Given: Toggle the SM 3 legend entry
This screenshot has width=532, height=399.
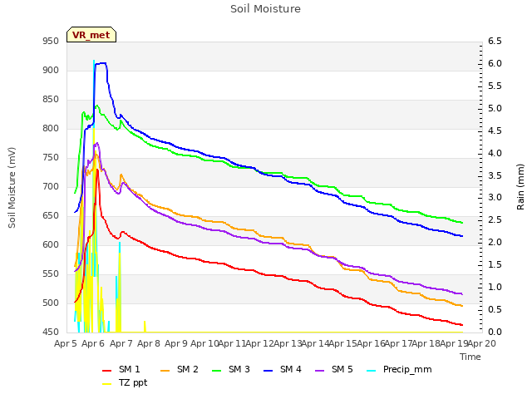Looking at the screenshot, I should [231, 369].
